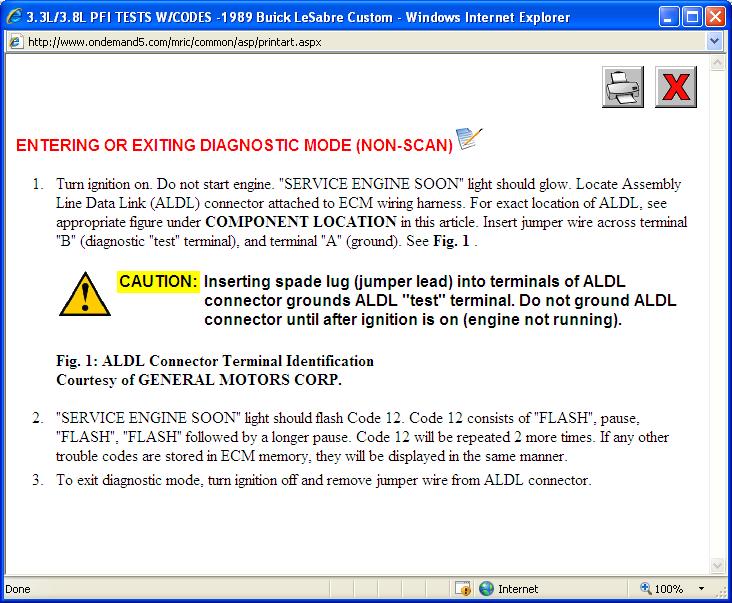Click the 100% zoom level text

pos(669,589)
